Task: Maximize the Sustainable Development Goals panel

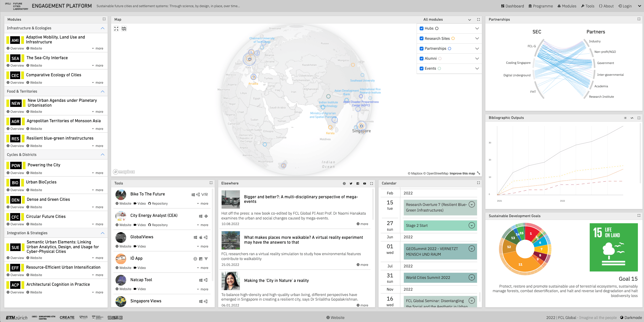Action: [639, 216]
